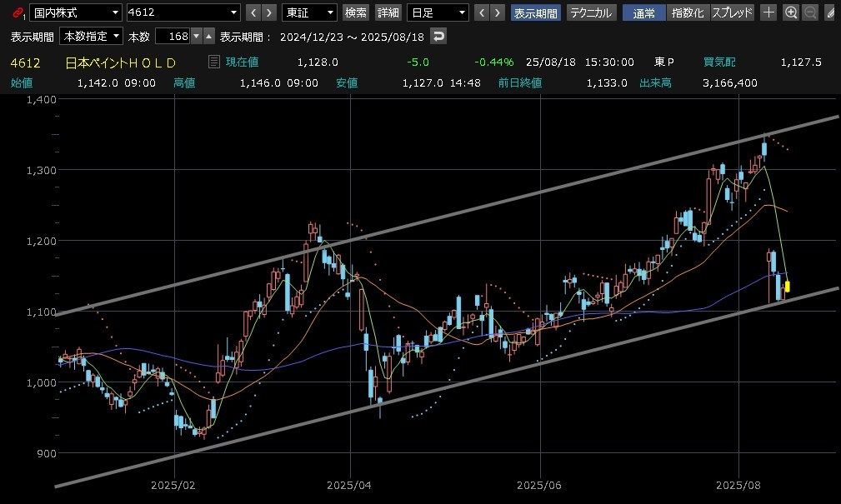Step to next timeframe arrow beside 日足
This screenshot has width=841, height=504.
498,12
